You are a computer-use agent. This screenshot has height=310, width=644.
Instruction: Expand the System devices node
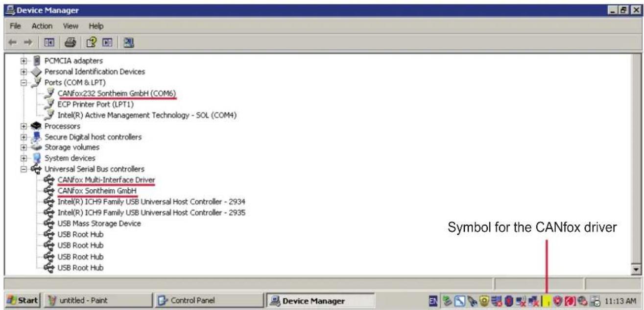[23, 158]
